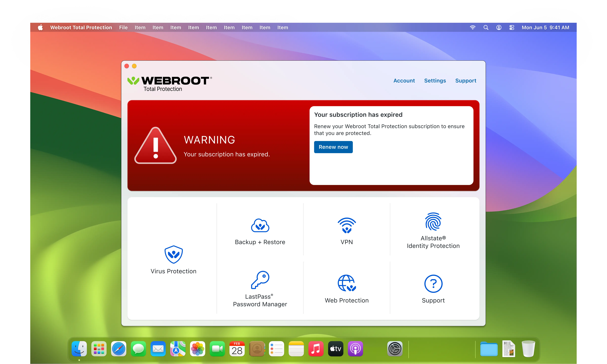
Task: Click the Web Protection label
Action: coord(347,300)
